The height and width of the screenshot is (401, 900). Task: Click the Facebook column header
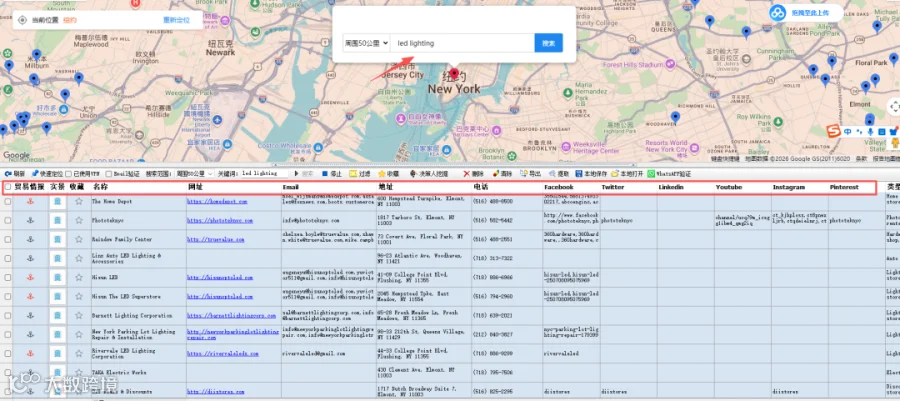point(558,187)
